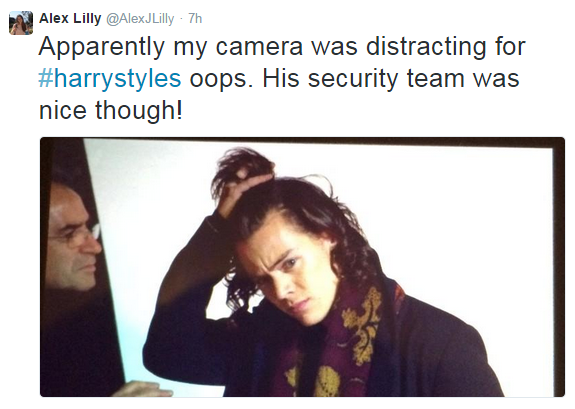
Task: Open the @AlexJLilly handle link
Action: tap(140, 18)
